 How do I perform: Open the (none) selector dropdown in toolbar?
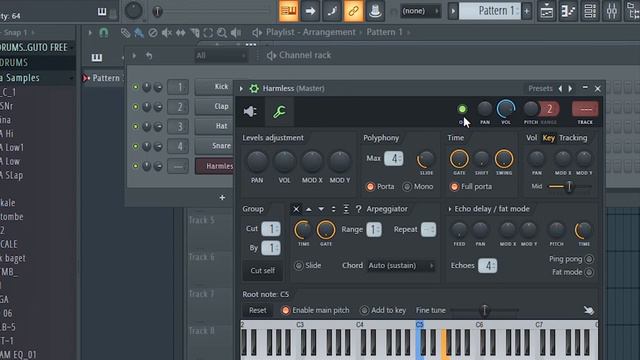(x=420, y=11)
